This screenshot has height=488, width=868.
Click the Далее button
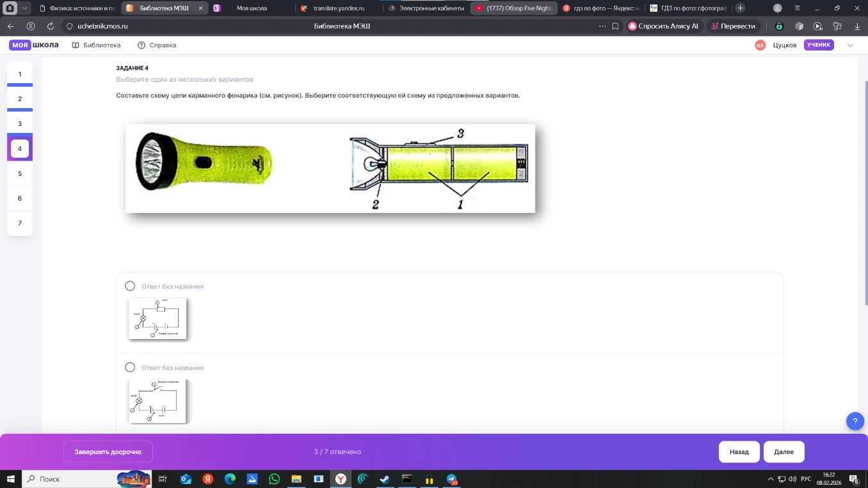(784, 452)
